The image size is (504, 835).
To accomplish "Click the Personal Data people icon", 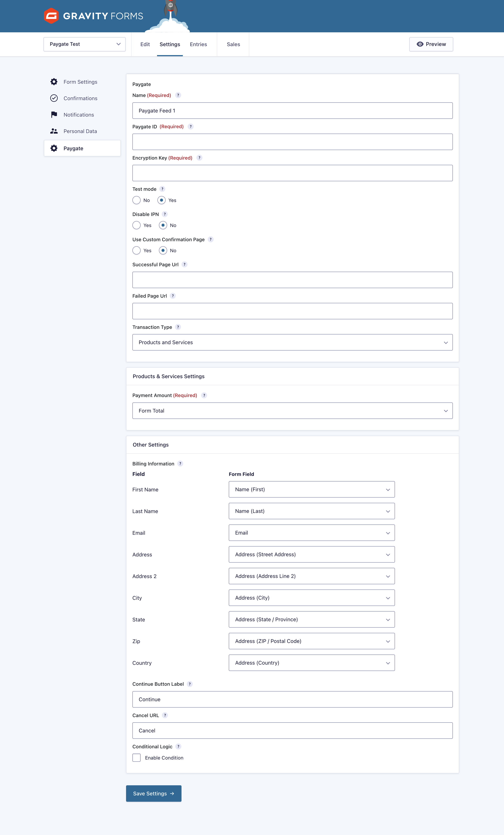I will click(54, 131).
